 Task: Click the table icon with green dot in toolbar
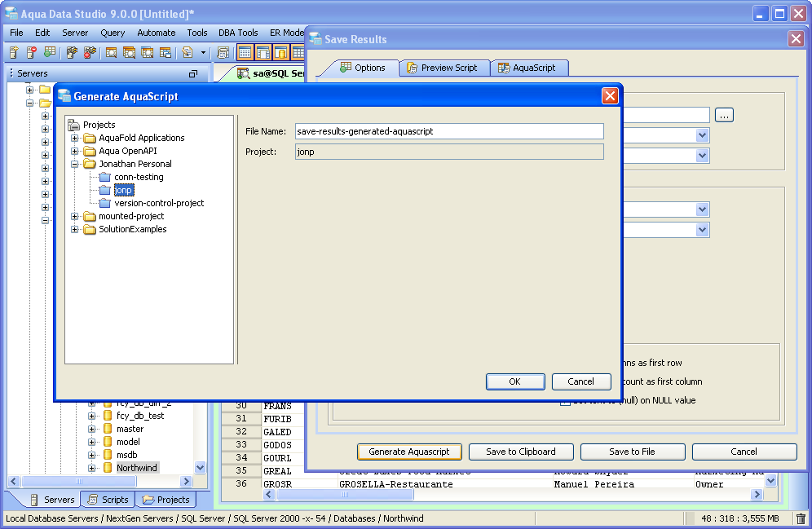[x=49, y=52]
